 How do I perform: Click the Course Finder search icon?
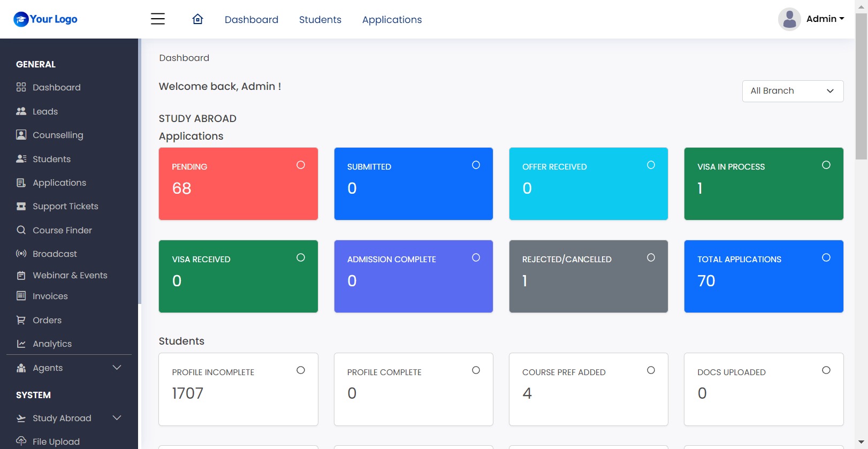[21, 230]
